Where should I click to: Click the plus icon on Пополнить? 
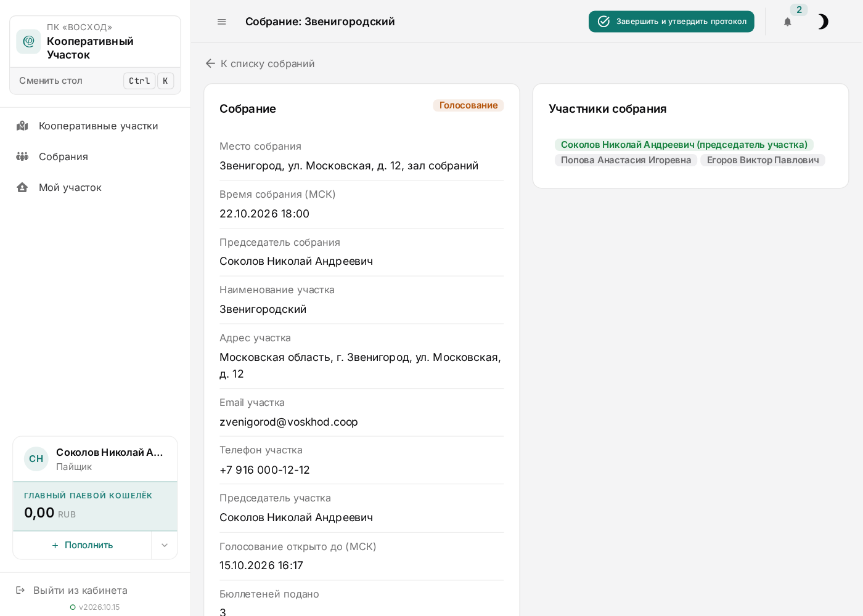pyautogui.click(x=55, y=545)
